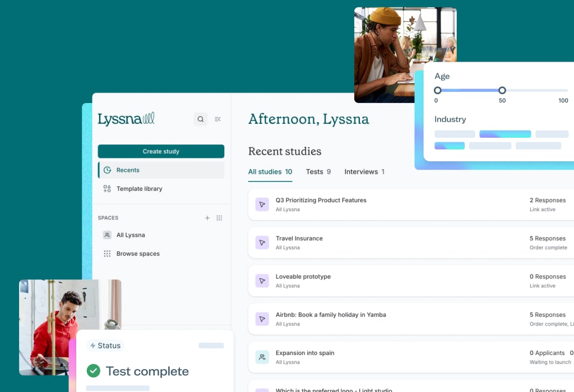Screen dimensions: 574x392
Task: Click the green Test complete checkmark icon
Action: [94, 371]
